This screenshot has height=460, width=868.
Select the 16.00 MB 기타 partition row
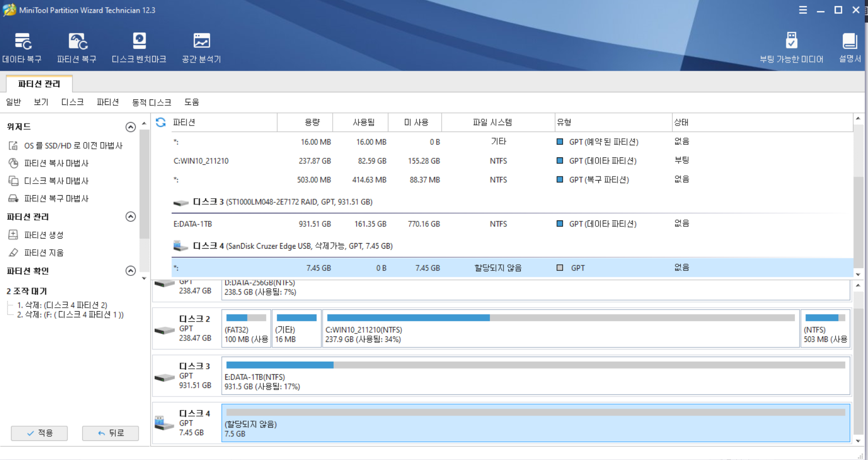(x=512, y=142)
